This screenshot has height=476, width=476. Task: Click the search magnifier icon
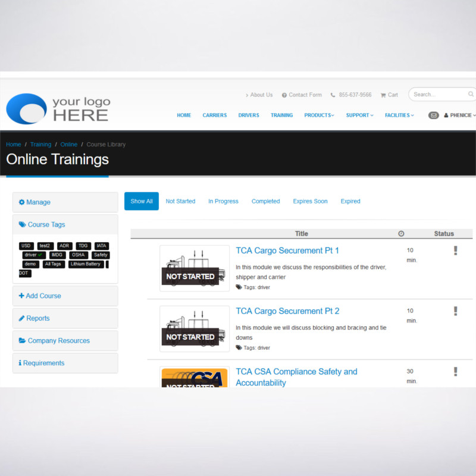click(471, 95)
